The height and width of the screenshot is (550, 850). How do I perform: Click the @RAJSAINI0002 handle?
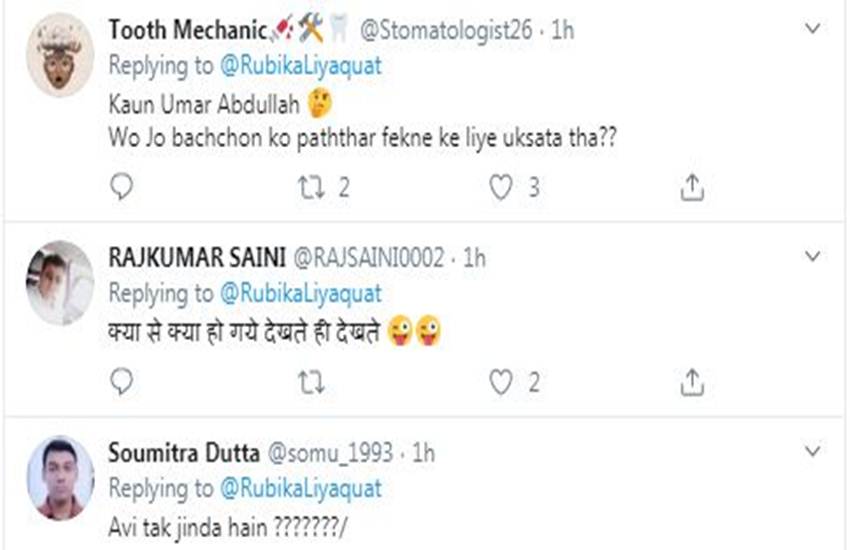coord(366,258)
